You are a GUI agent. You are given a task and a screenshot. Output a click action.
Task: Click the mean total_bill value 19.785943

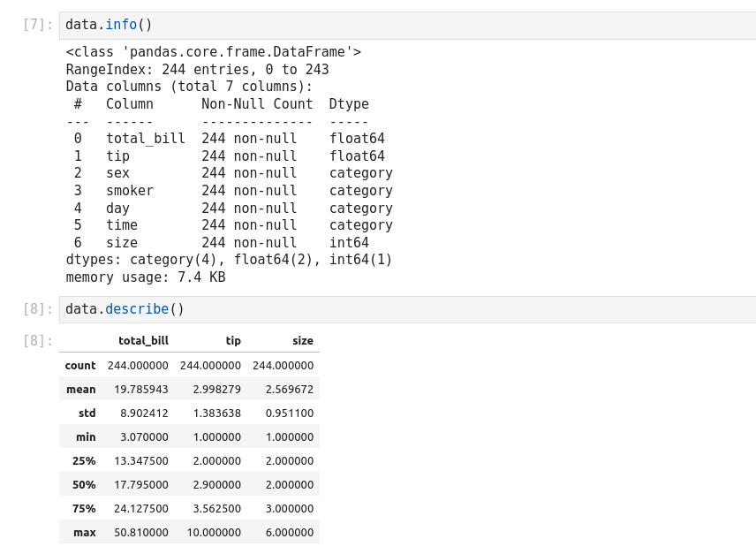(x=138, y=389)
